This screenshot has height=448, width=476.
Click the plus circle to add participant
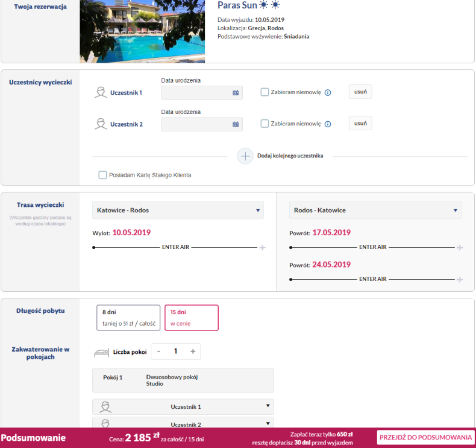click(x=245, y=156)
